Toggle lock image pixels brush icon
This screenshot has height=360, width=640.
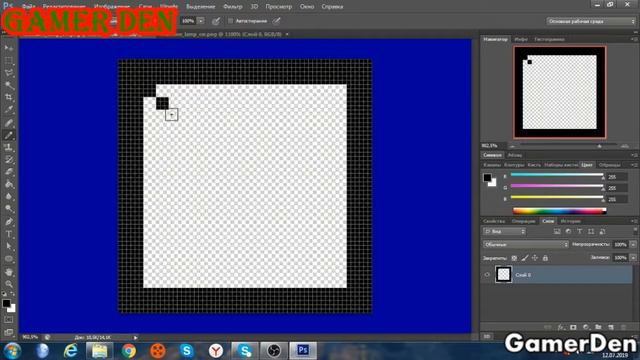click(525, 258)
